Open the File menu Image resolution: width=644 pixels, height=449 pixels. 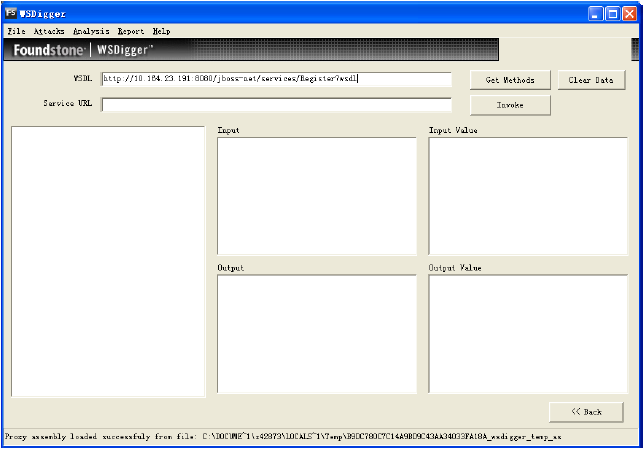(x=16, y=31)
